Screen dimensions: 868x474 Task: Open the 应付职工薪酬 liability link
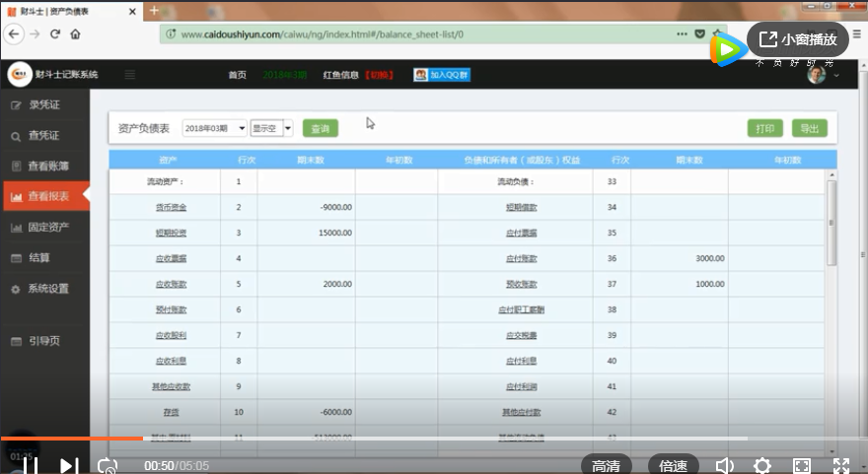(522, 309)
